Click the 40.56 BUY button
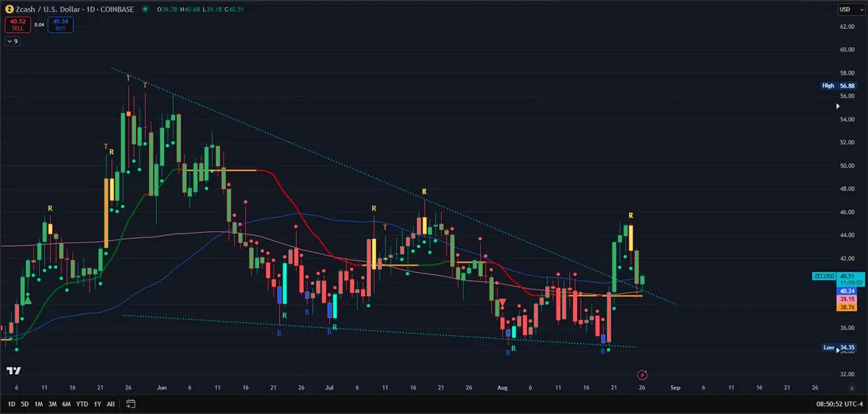The width and height of the screenshot is (868, 414). 61,25
